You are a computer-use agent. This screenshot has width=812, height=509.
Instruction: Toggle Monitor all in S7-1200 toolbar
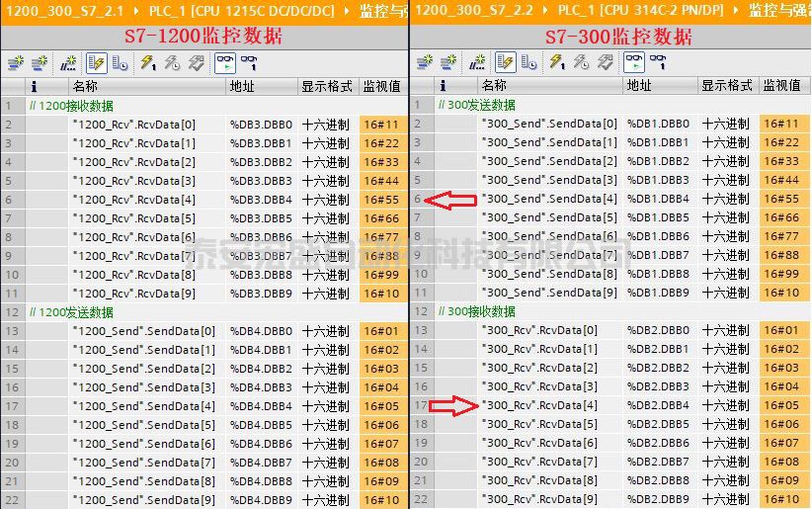225,63
